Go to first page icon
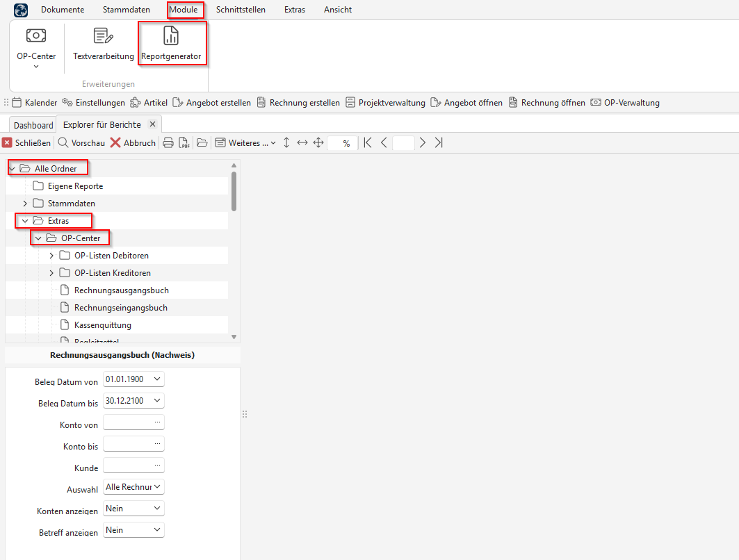The width and height of the screenshot is (739, 560). pos(368,142)
